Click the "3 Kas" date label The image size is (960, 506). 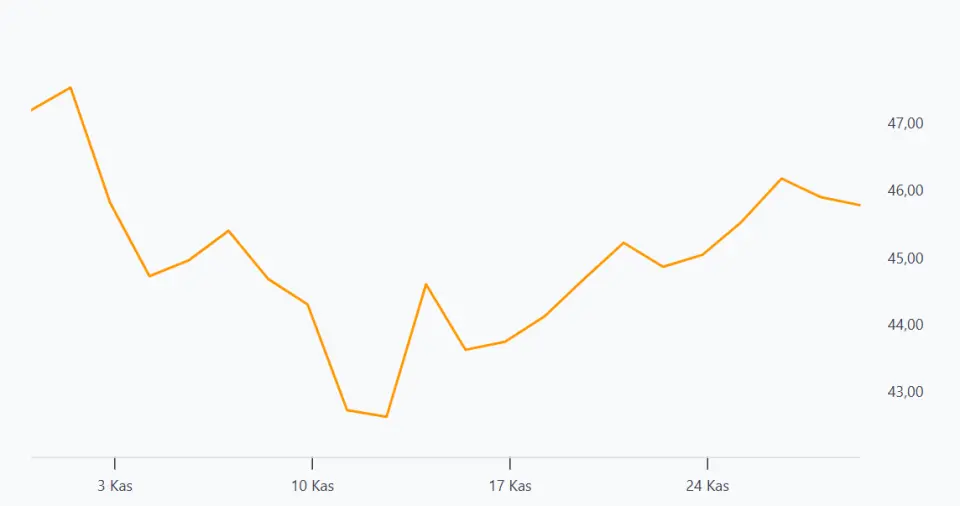[115, 487]
